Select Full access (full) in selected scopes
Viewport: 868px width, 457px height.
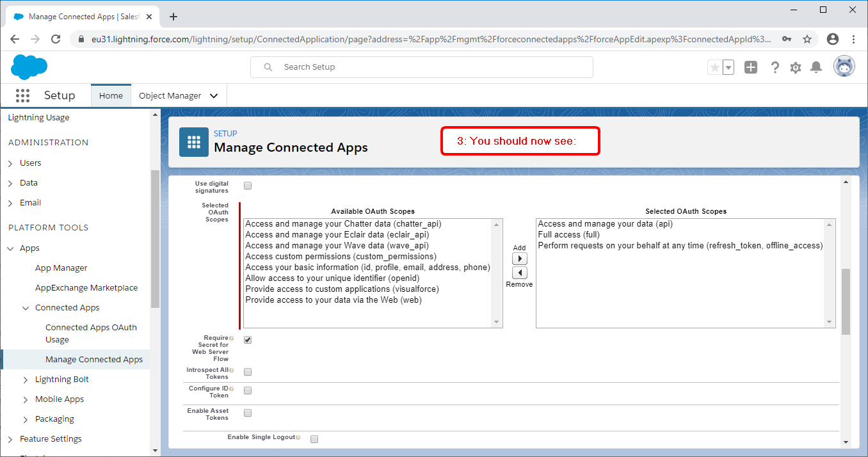tap(569, 235)
